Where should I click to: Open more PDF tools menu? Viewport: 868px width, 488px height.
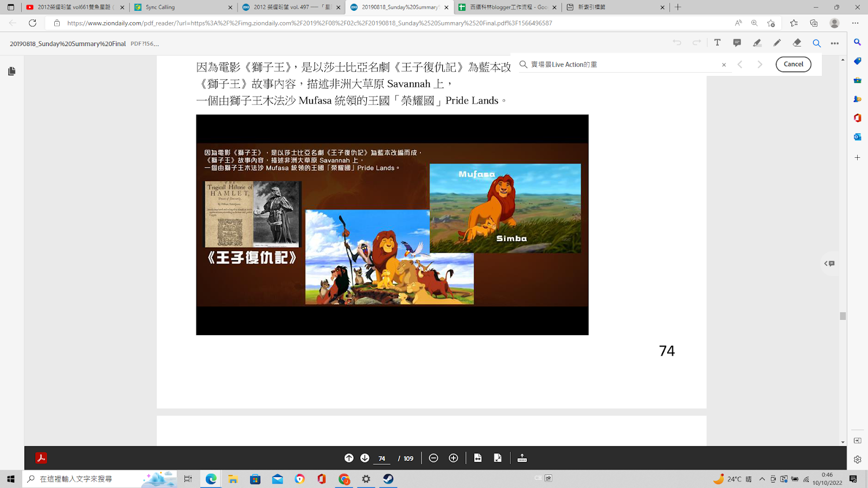[x=835, y=43]
